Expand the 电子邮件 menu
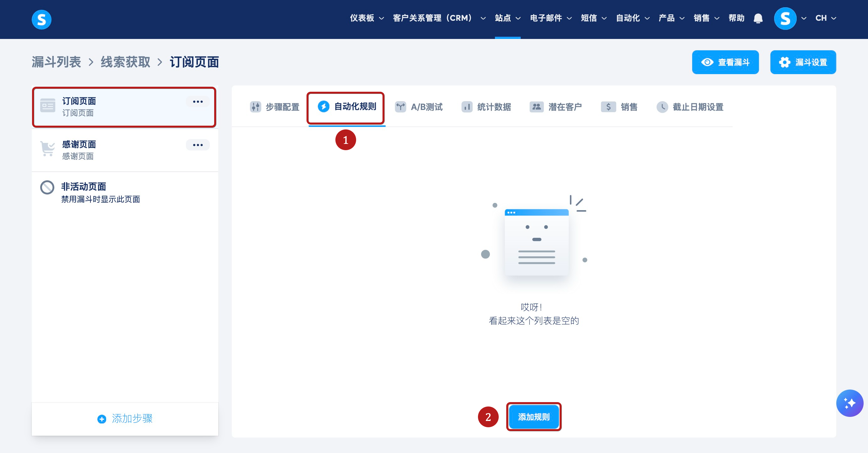This screenshot has width=868, height=453. (x=550, y=18)
